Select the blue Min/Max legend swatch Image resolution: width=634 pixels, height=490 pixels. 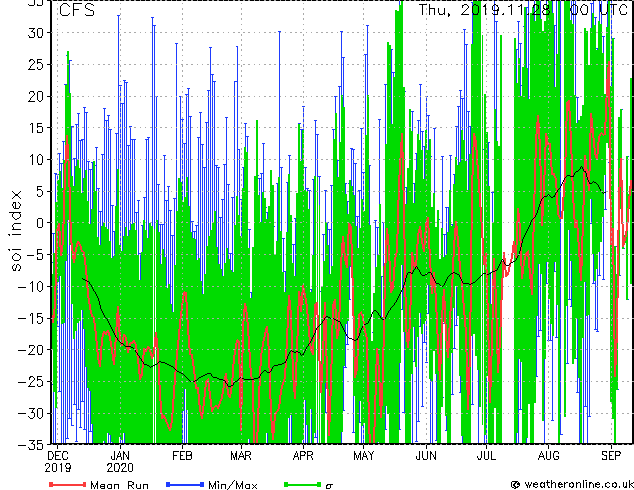point(185,484)
